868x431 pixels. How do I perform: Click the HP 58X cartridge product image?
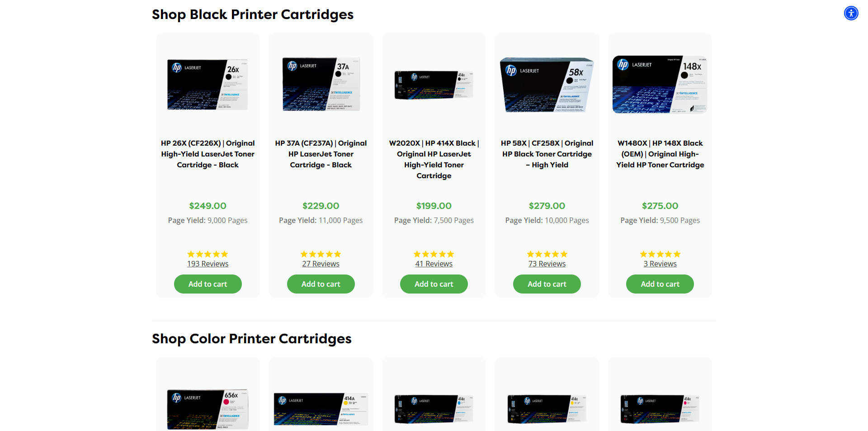(x=547, y=85)
